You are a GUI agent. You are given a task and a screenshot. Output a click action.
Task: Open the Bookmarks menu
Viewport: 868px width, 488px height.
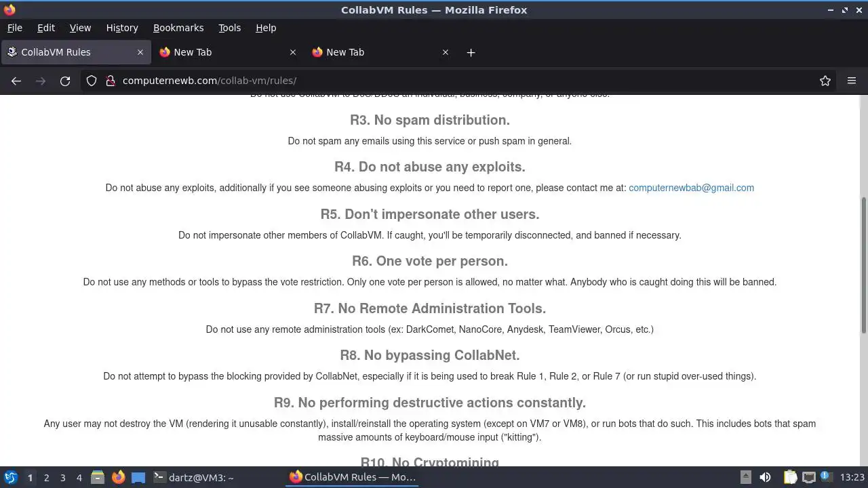click(178, 28)
